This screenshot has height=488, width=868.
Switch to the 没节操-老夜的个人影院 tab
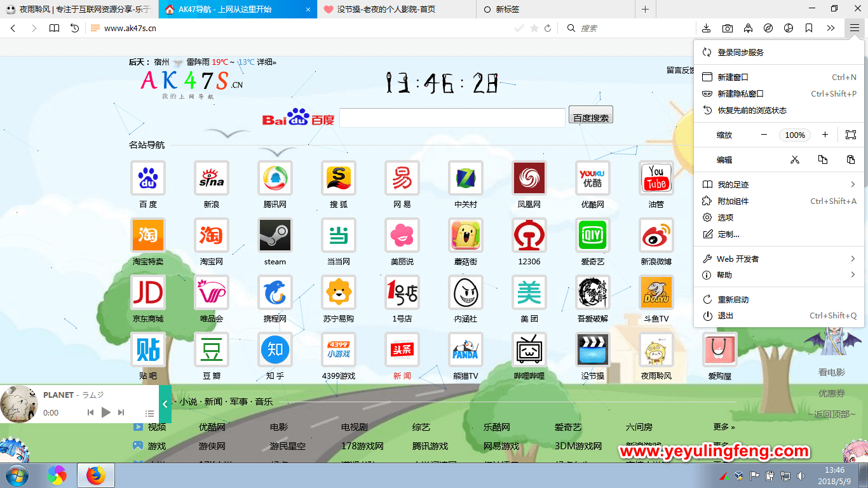[396, 9]
